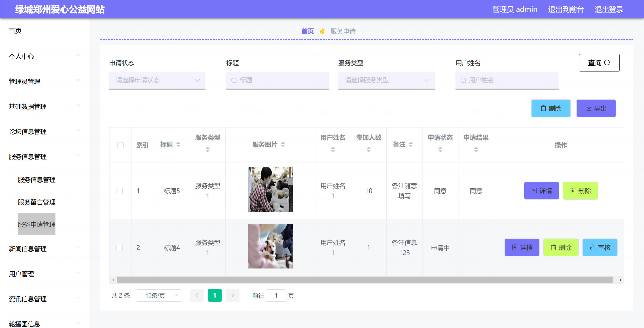Click the next page arrow in pagination
The width and height of the screenshot is (644, 328).
[233, 296]
